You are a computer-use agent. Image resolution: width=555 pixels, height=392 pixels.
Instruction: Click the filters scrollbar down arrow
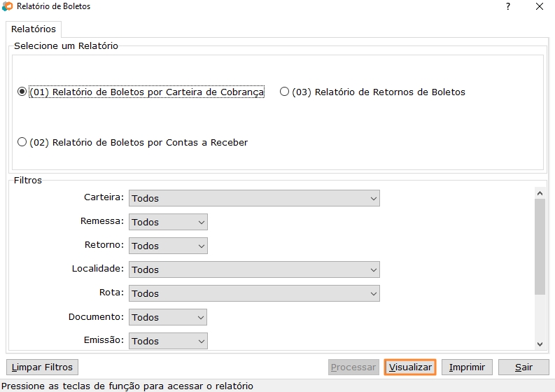[540, 344]
